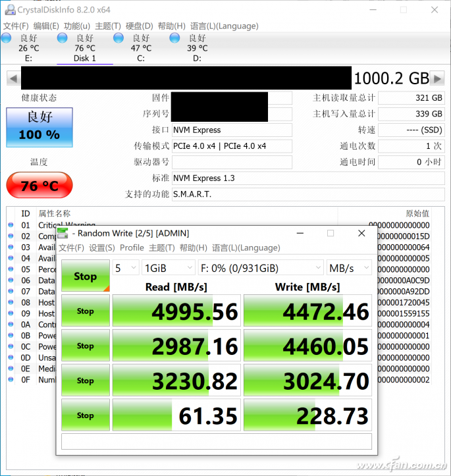Click the red 76 °C temperature button
Image resolution: width=451 pixels, height=476 pixels.
[x=40, y=185]
